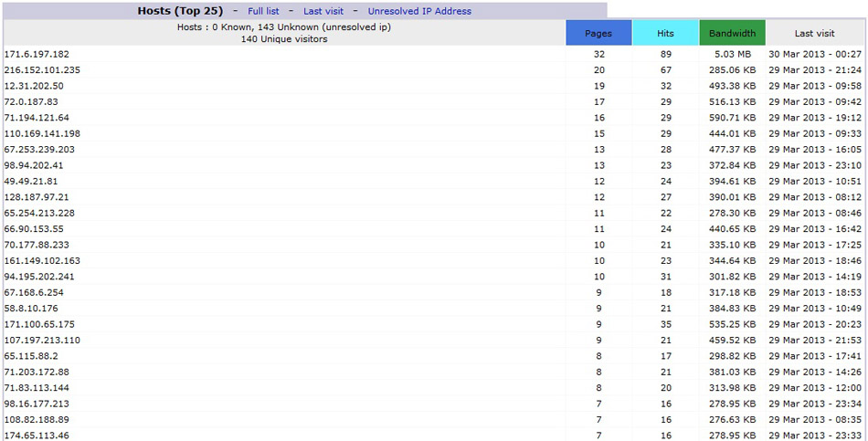Click hits value 35 for 171.100.65.175
The height and width of the screenshot is (441, 868).
665,324
